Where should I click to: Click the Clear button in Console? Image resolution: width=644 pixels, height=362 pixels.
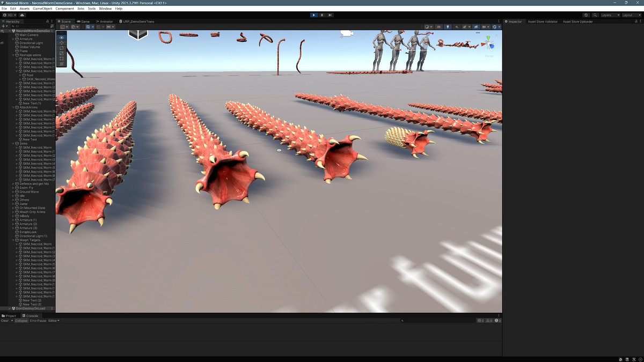pos(5,321)
